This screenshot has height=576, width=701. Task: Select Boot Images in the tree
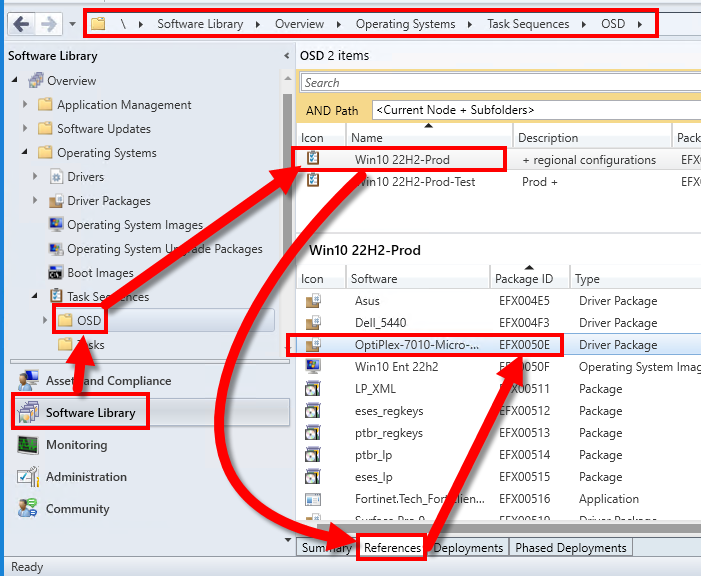(x=100, y=273)
